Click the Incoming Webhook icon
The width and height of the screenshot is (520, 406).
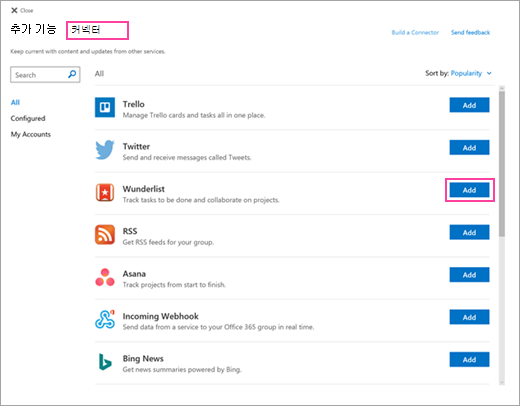coord(105,319)
